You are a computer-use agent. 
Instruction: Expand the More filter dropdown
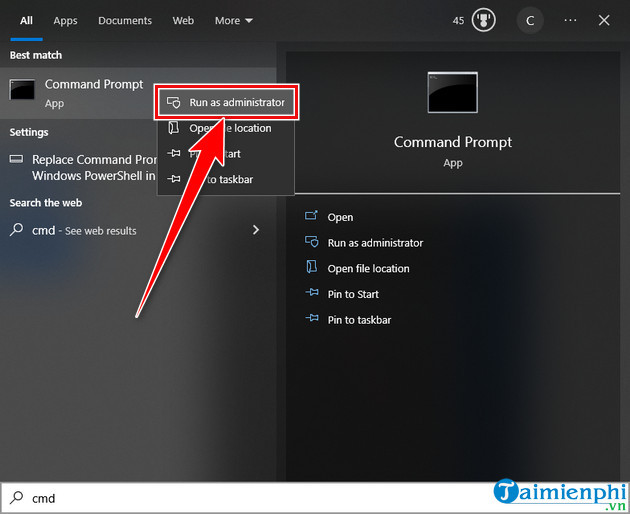click(x=233, y=20)
